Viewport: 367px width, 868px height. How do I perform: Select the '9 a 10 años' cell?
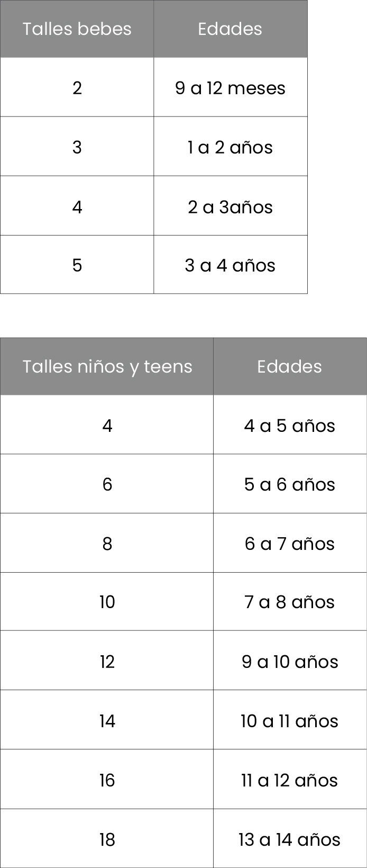click(x=290, y=661)
